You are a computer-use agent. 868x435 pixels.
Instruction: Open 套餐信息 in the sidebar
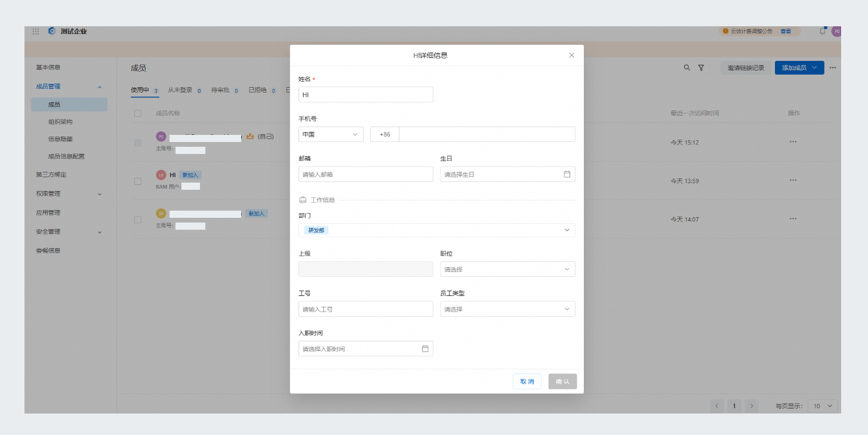point(48,251)
